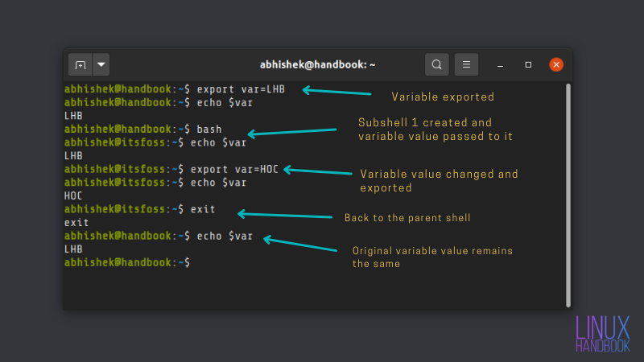
Task: Click the Linux Handbook logo
Action: tap(602, 334)
